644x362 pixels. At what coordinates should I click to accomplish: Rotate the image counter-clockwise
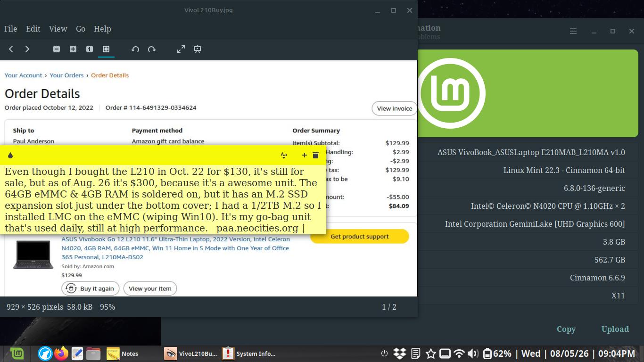tap(135, 49)
